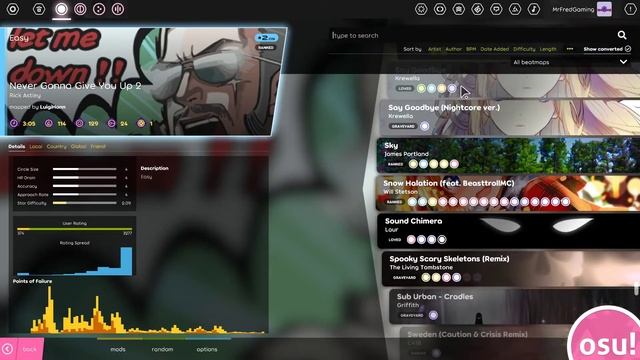Open mapper LuigiHann's profile link

[53, 107]
